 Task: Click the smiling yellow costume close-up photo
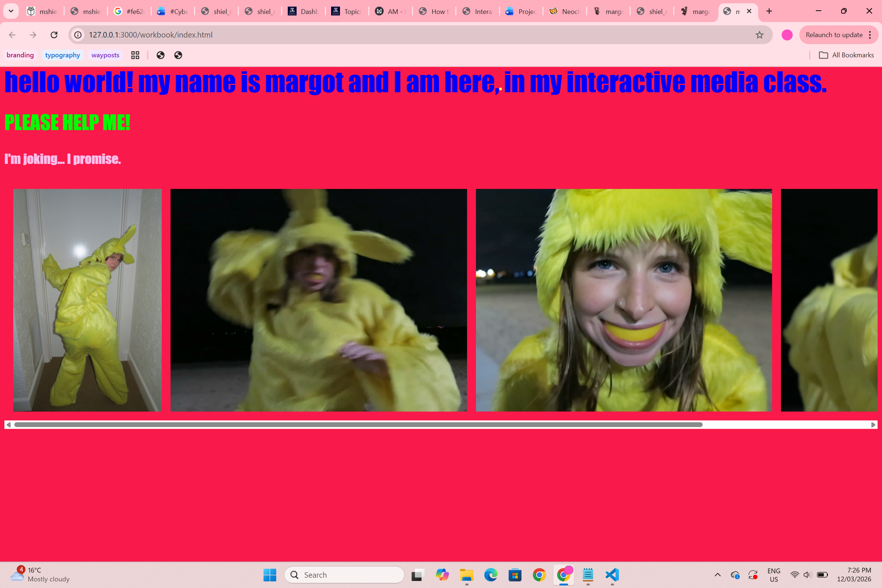click(624, 300)
